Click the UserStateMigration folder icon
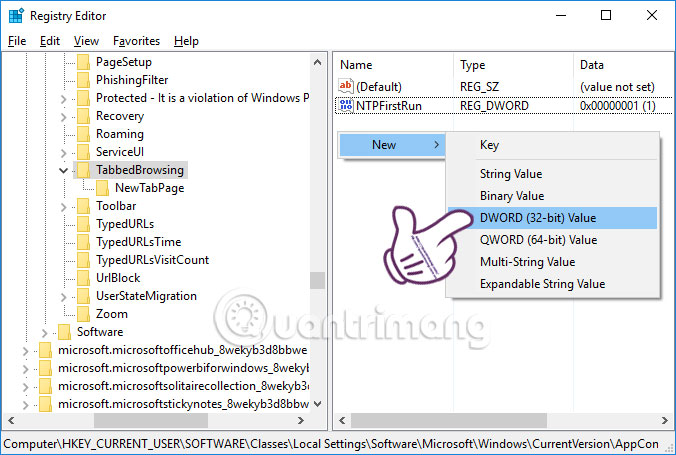This screenshot has width=676, height=455. (x=84, y=296)
